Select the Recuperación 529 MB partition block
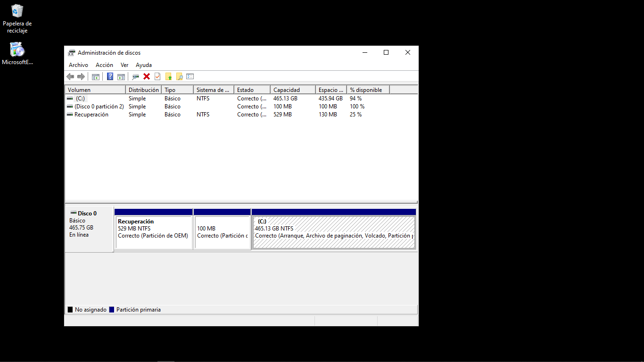 pos(154,229)
